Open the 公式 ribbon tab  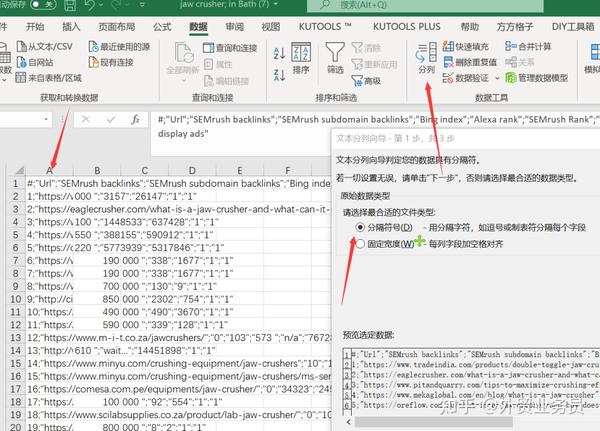(162, 26)
